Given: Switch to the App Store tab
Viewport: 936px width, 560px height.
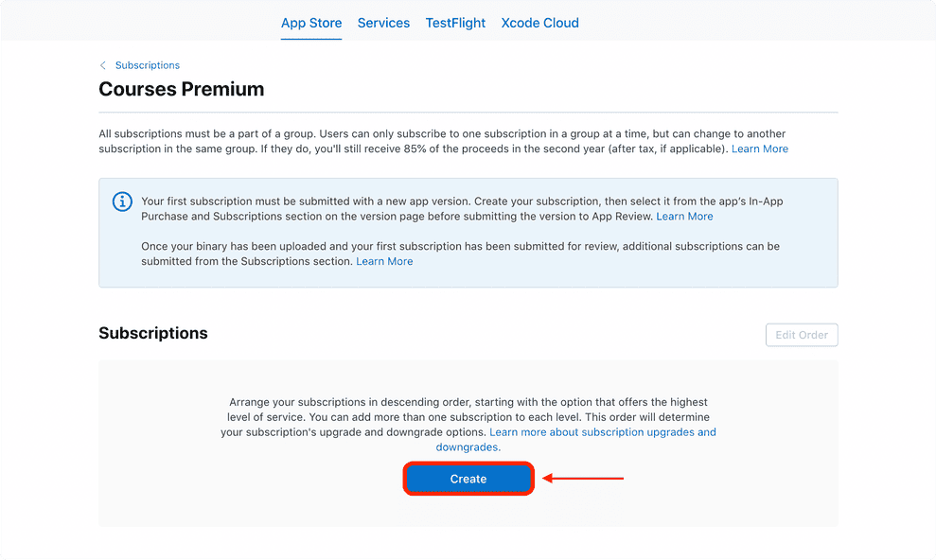Looking at the screenshot, I should [x=311, y=23].
